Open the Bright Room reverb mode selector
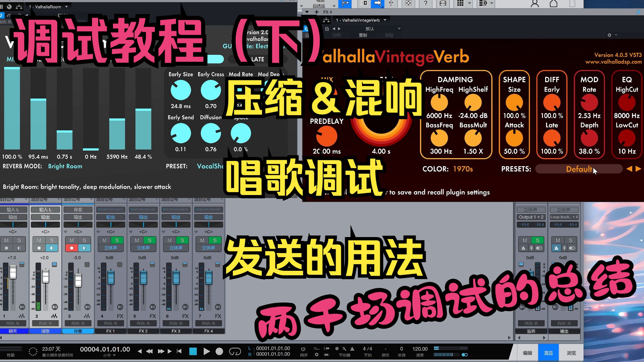Viewport: 644px width, 362px height. (65, 166)
